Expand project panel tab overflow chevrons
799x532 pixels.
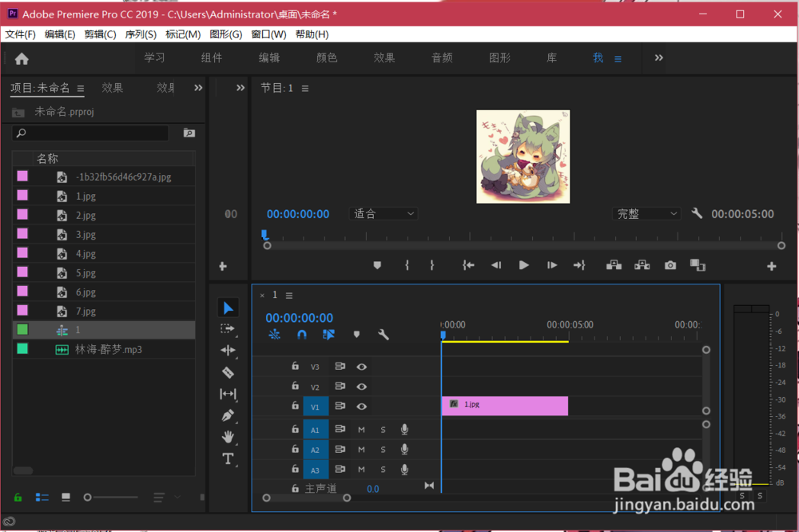point(198,88)
